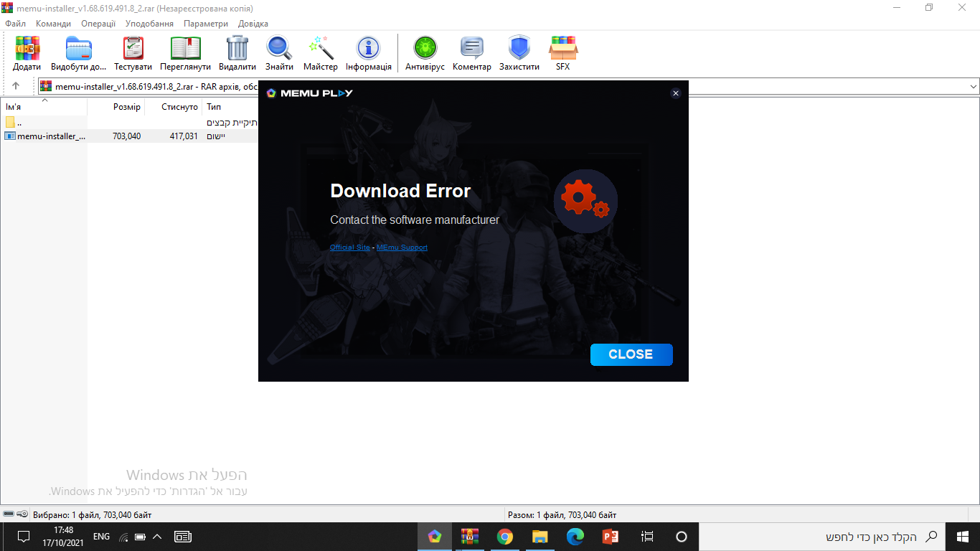Click the taskbar clock showing 17:48
The height and width of the screenshot is (551, 980).
tap(64, 537)
